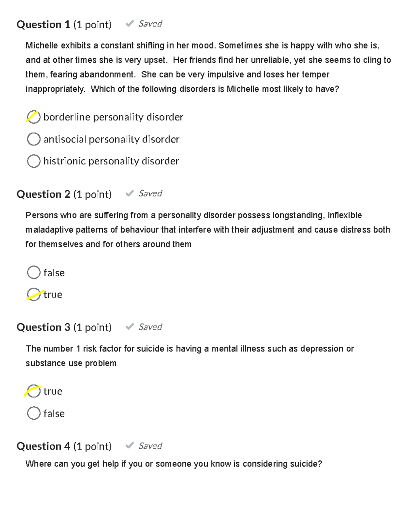Select borderline personality disorder for Question 1
The height and width of the screenshot is (532, 411).
point(34,117)
